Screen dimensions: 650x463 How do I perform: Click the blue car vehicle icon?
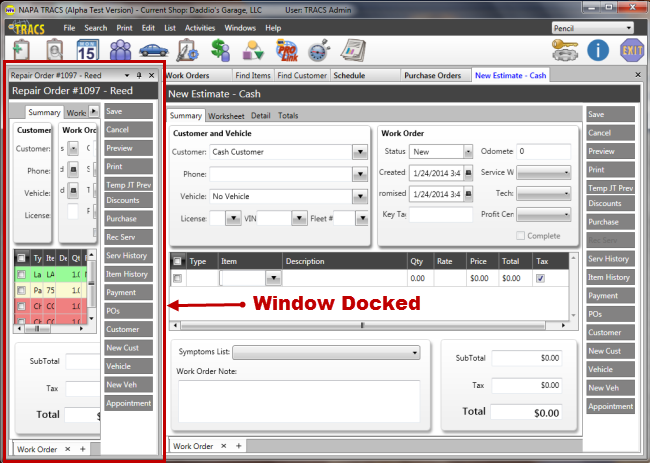[154, 50]
